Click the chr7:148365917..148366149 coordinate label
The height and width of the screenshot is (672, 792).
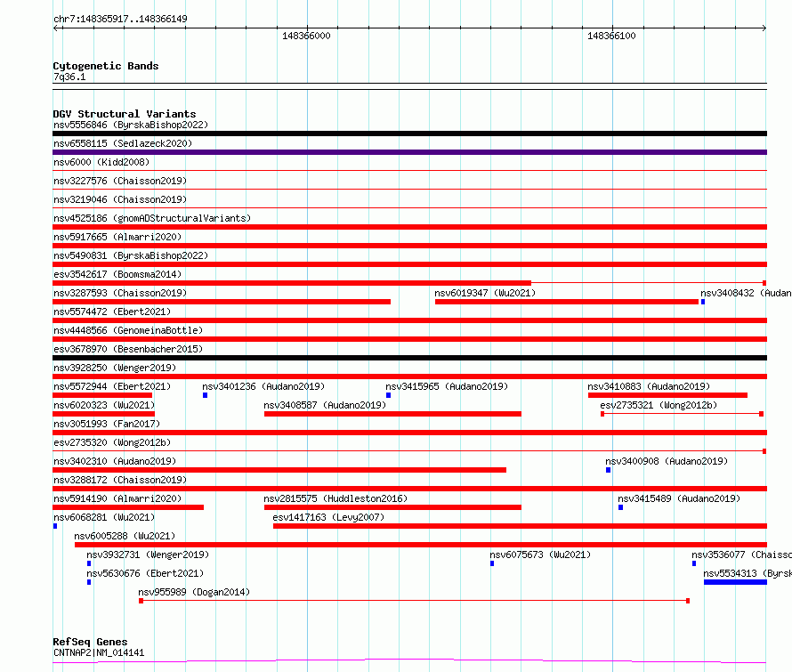tap(120, 19)
